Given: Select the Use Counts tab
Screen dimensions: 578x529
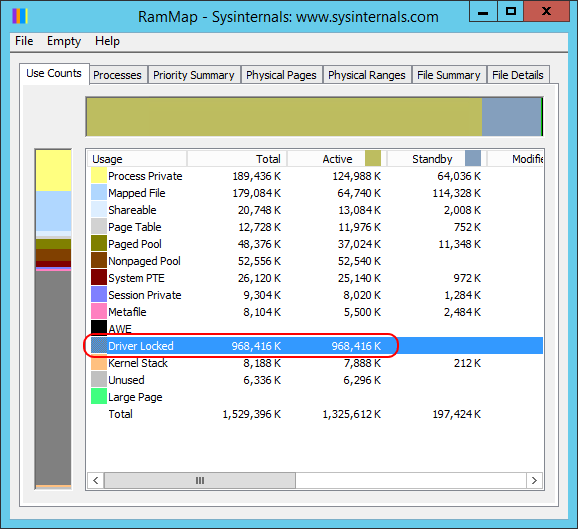Looking at the screenshot, I should [54, 73].
